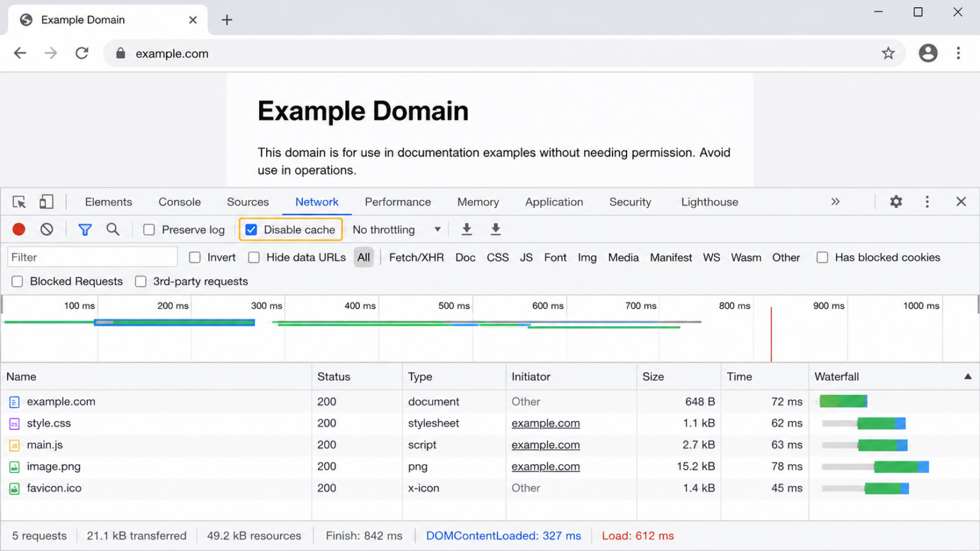
Task: Tick Has blocked cookies checkbox
Action: pos(822,258)
